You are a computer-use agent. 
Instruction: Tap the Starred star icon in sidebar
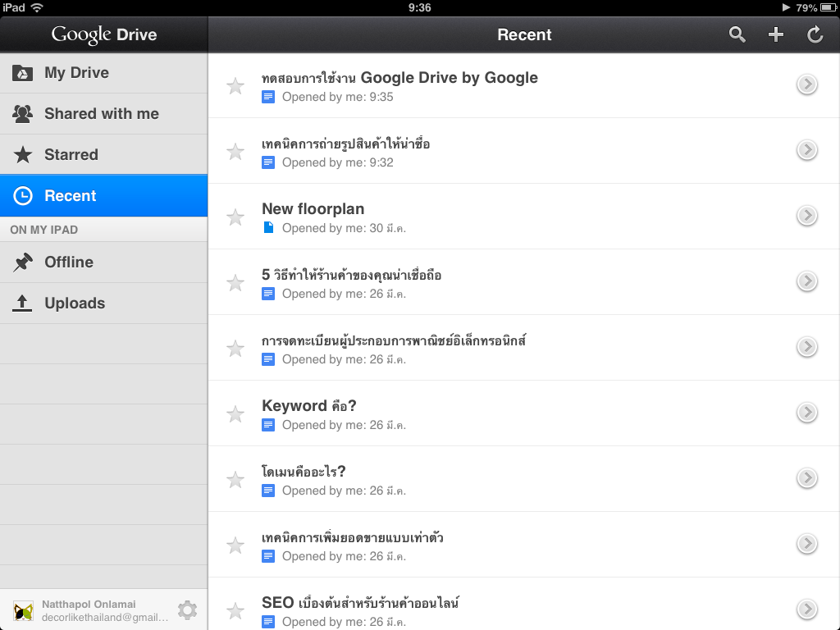point(22,154)
